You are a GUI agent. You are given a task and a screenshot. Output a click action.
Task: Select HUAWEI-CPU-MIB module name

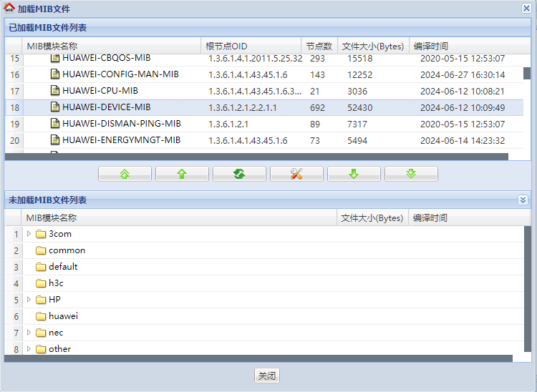click(x=100, y=91)
